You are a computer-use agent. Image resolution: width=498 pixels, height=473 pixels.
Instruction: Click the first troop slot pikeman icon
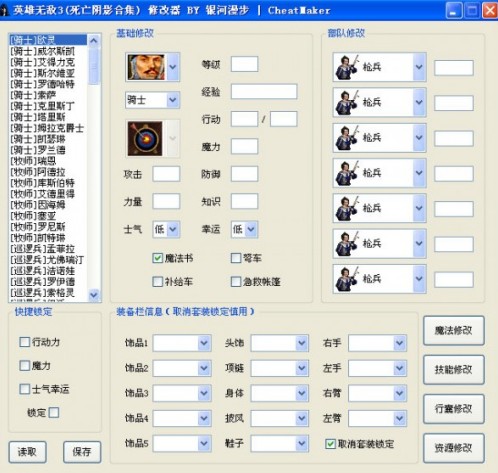347,67
